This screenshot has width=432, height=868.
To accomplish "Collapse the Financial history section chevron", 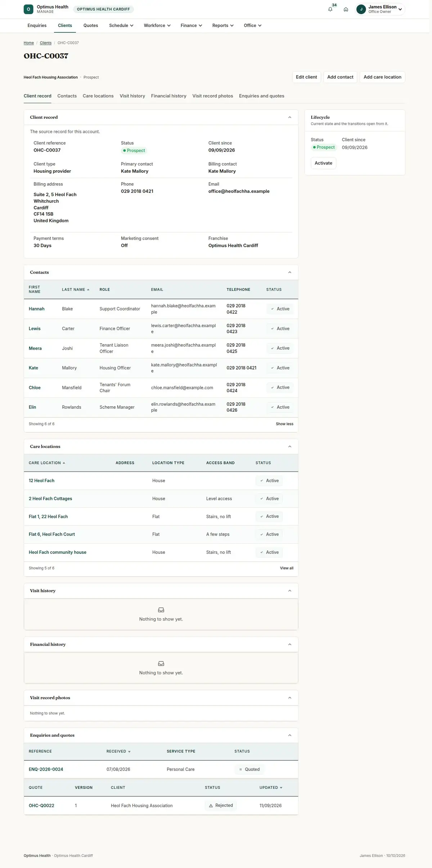I will click(290, 645).
